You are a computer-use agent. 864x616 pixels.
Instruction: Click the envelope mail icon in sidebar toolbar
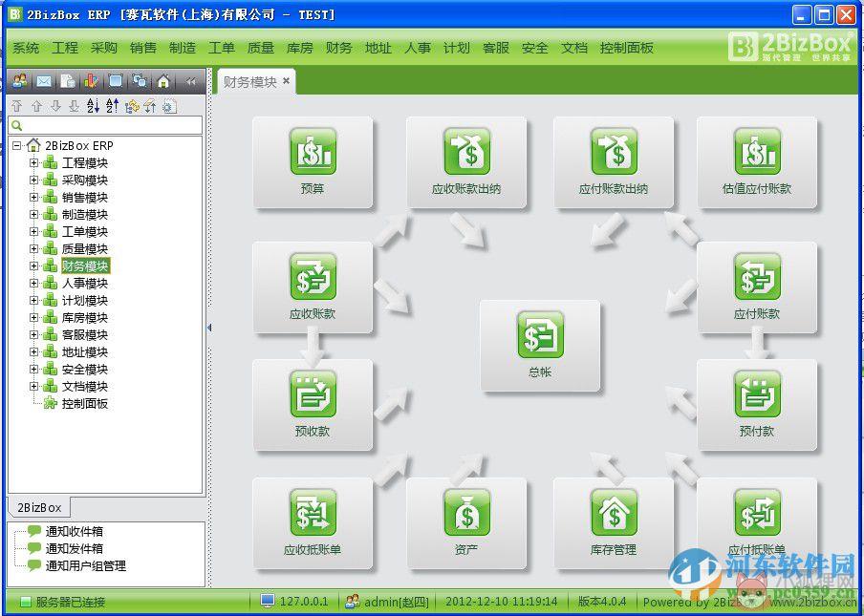(44, 81)
